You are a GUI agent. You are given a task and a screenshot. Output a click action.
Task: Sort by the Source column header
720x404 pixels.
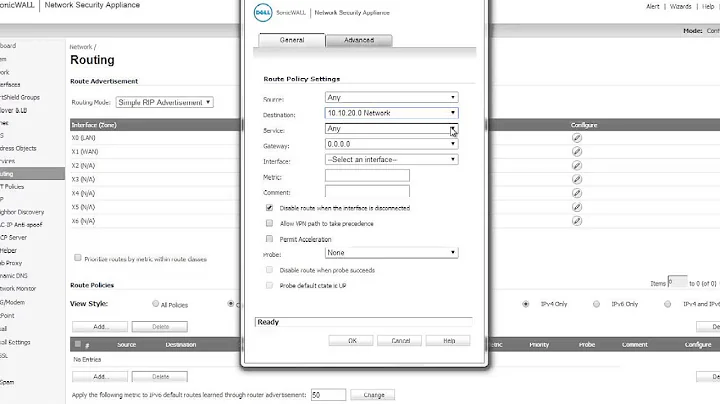tap(126, 344)
